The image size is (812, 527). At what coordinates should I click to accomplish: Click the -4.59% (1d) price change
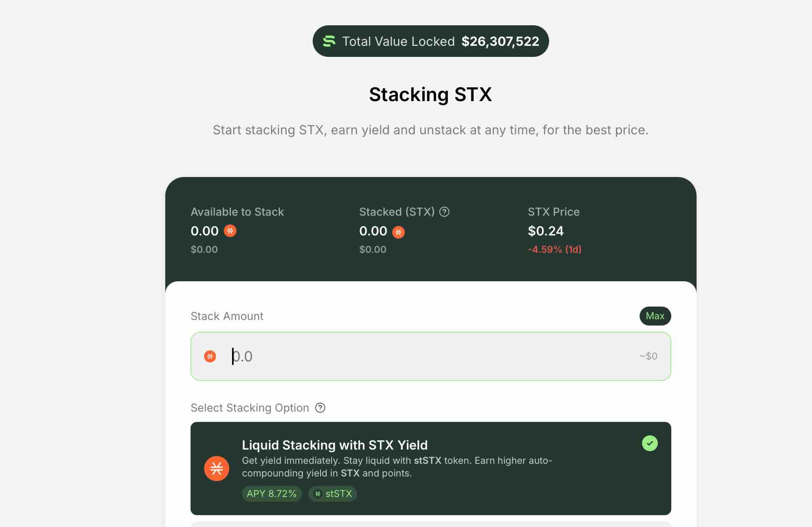(555, 249)
